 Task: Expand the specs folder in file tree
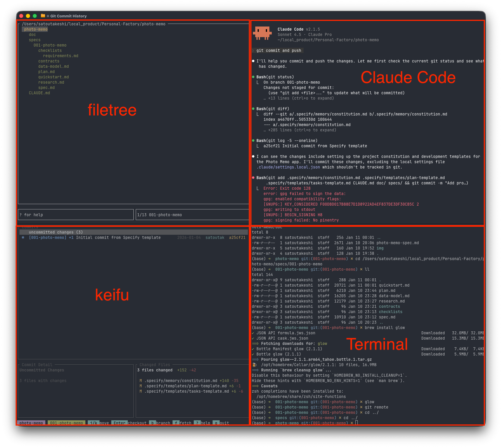pos(35,40)
